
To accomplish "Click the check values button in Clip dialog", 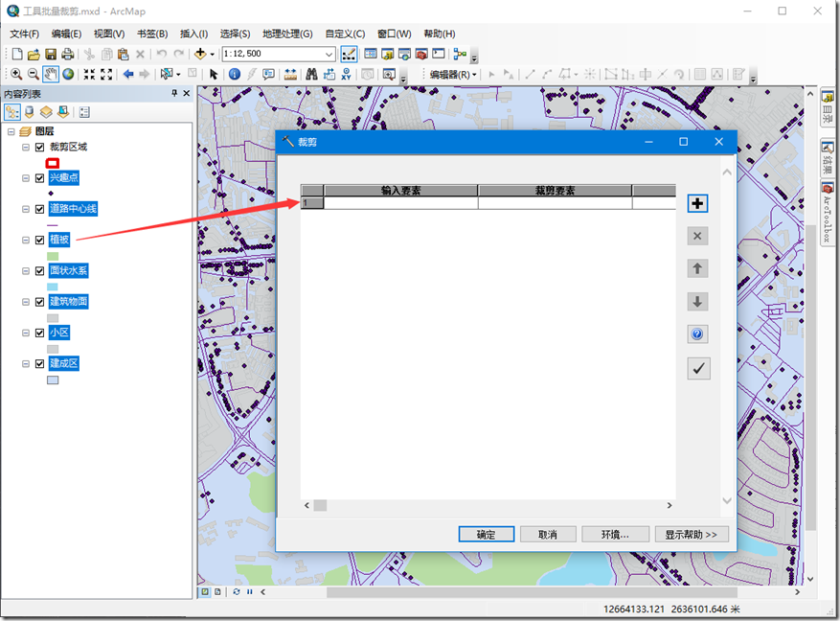I will [x=698, y=368].
